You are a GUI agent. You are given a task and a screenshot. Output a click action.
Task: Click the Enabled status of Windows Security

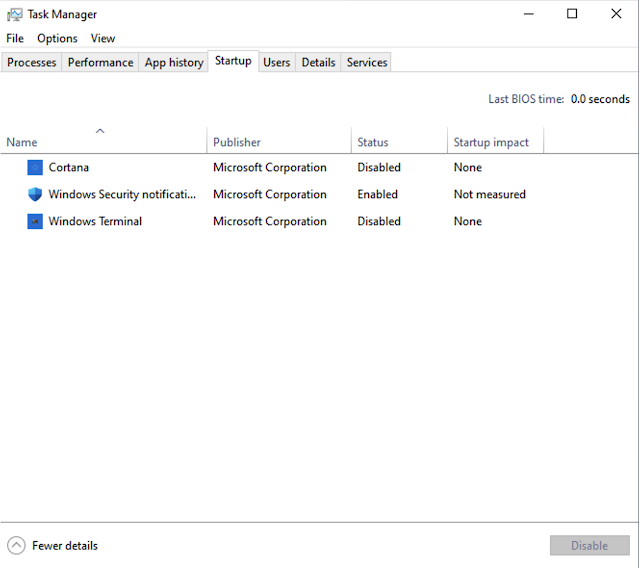(377, 194)
